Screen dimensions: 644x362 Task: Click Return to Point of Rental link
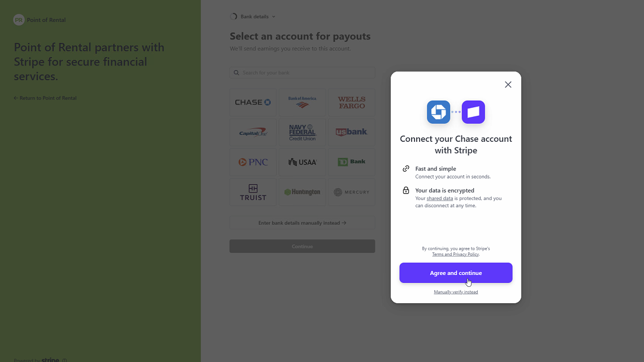coord(45,98)
